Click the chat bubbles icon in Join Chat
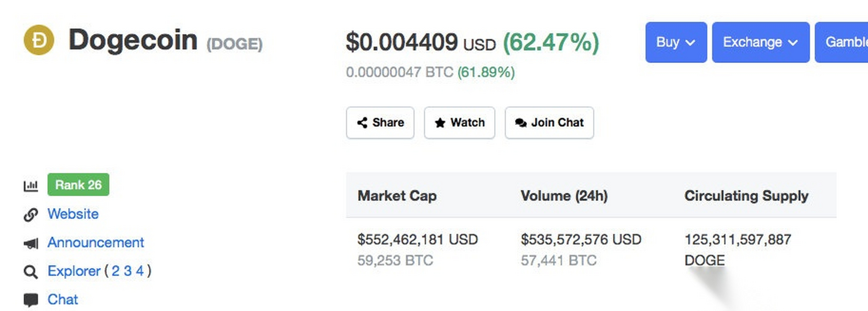 [x=521, y=123]
